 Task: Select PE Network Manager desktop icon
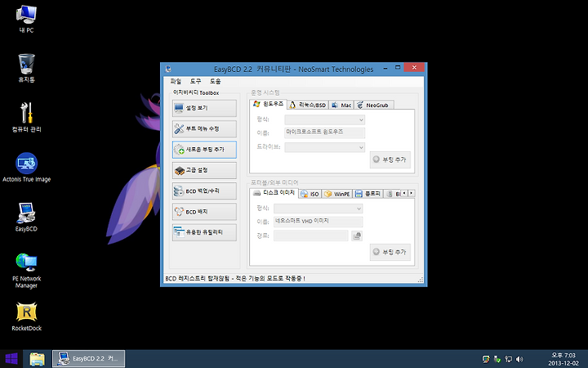click(x=26, y=271)
